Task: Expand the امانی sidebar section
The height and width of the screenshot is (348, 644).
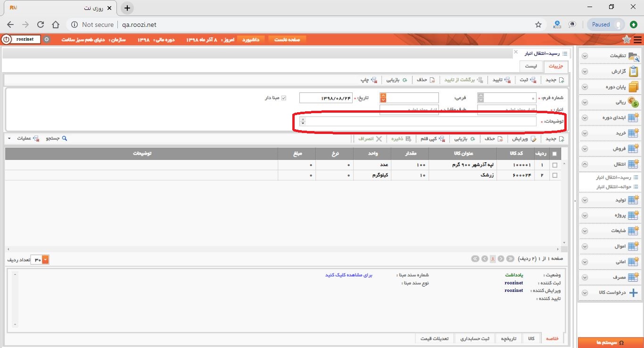Action: [585, 262]
